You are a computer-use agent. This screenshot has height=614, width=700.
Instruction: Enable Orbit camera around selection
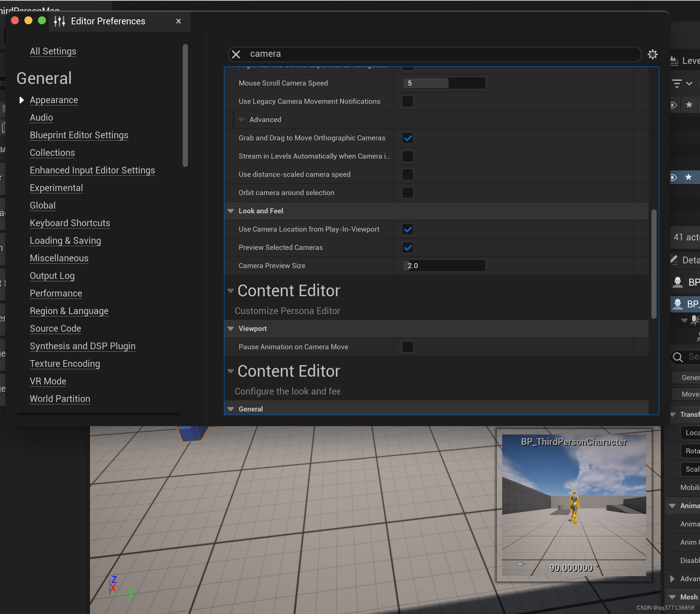click(x=407, y=193)
